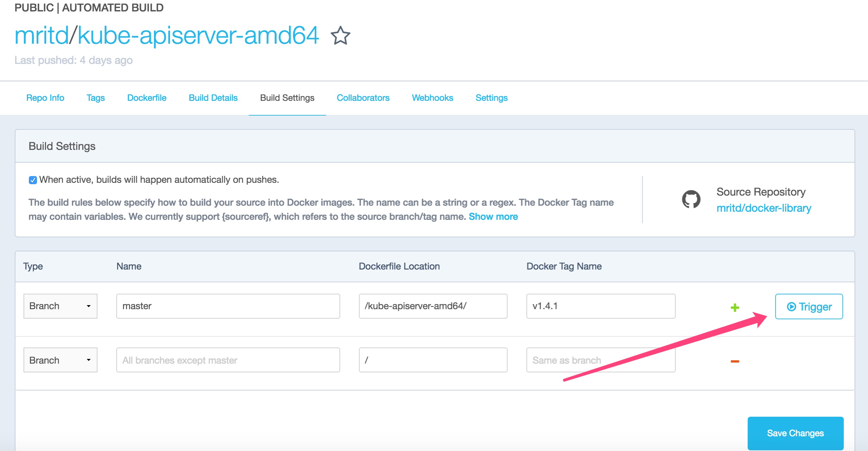
Task: Open the Collaborators tab
Action: point(363,98)
